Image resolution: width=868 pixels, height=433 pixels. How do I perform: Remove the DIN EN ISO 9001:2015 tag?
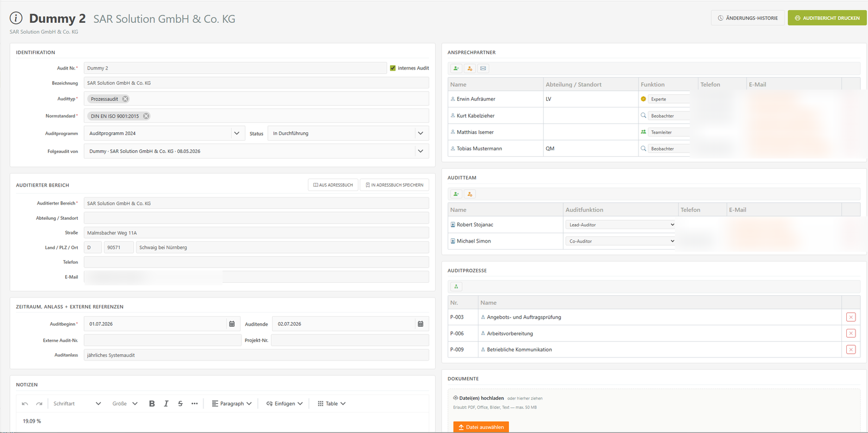click(x=146, y=116)
